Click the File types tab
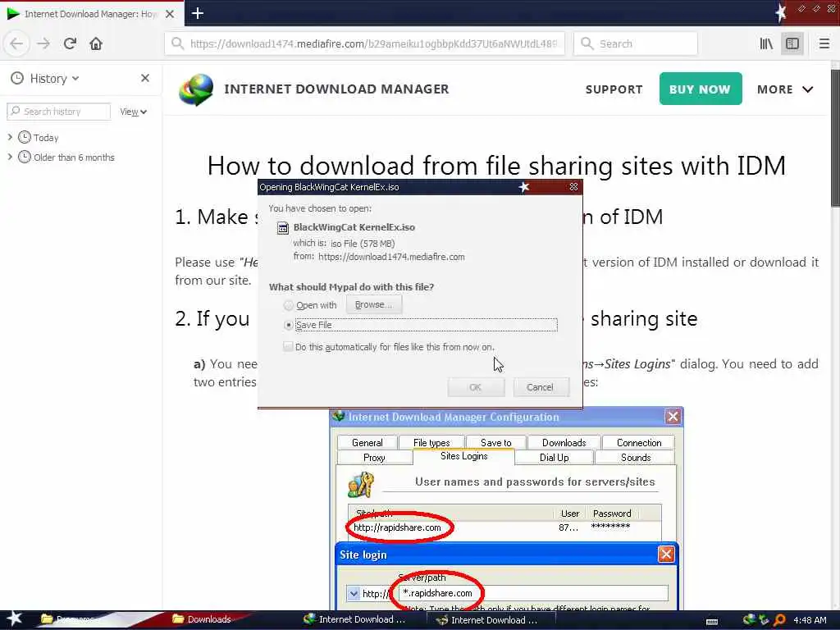This screenshot has height=630, width=840. coord(431,442)
